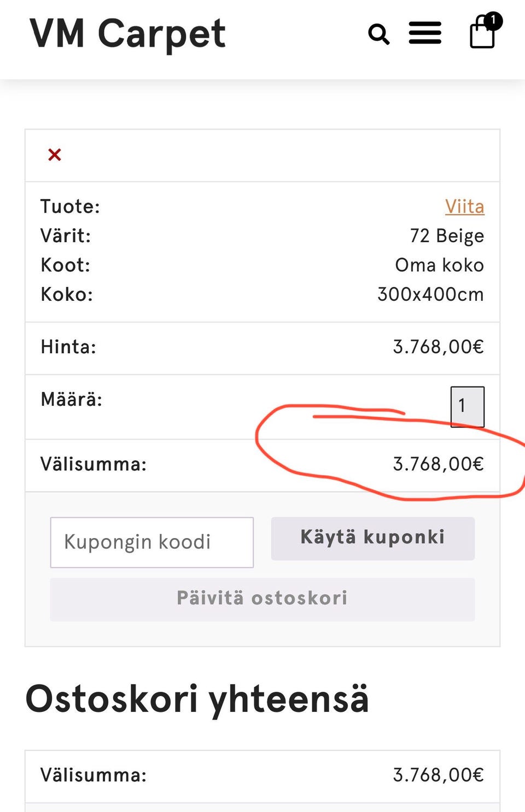Click the circled Välisumma amount
The image size is (525, 812).
(x=437, y=464)
